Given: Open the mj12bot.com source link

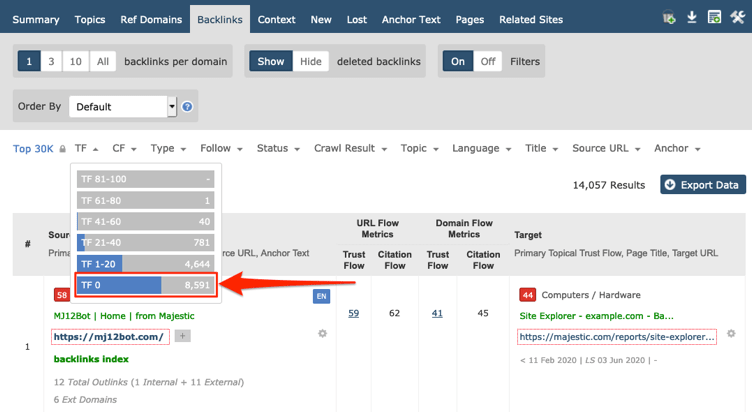Looking at the screenshot, I should click(109, 337).
